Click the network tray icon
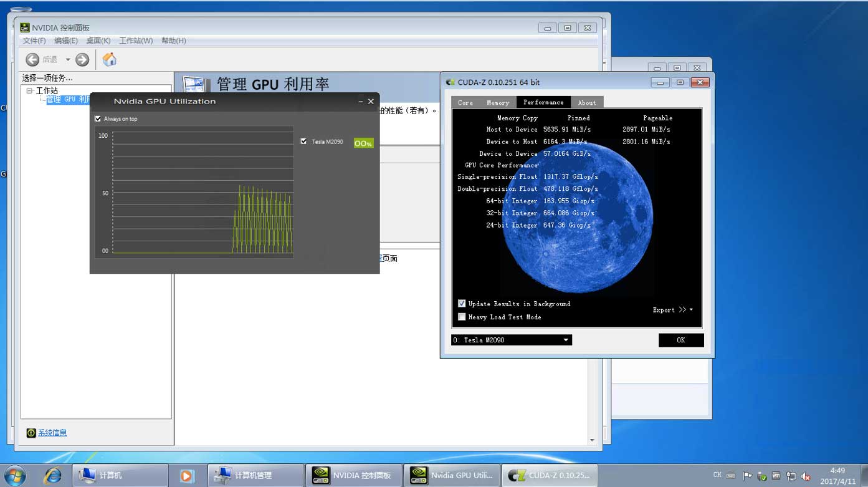This screenshot has width=868, height=487. point(791,476)
